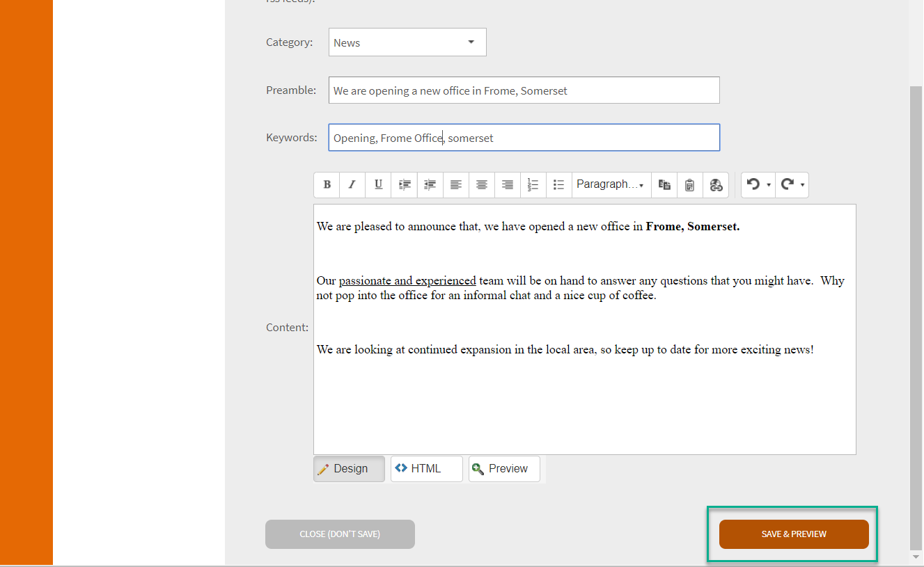Open the Category dropdown showing News

pyautogui.click(x=407, y=42)
